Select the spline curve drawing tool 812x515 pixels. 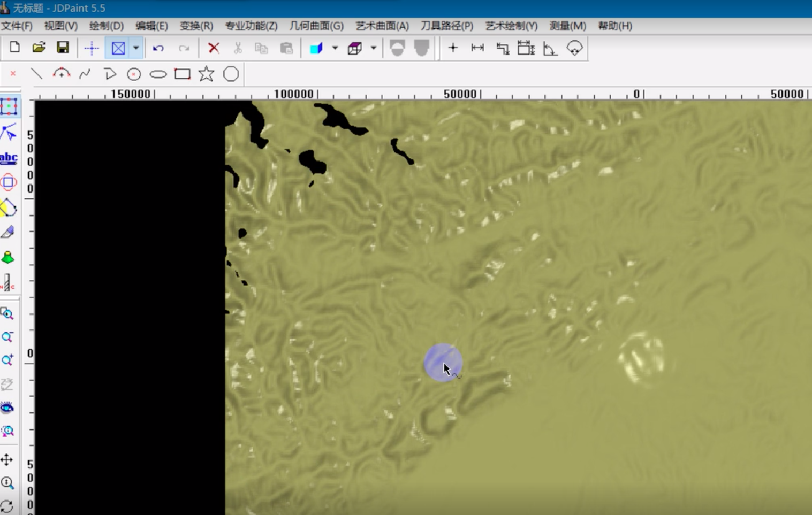[x=85, y=74]
